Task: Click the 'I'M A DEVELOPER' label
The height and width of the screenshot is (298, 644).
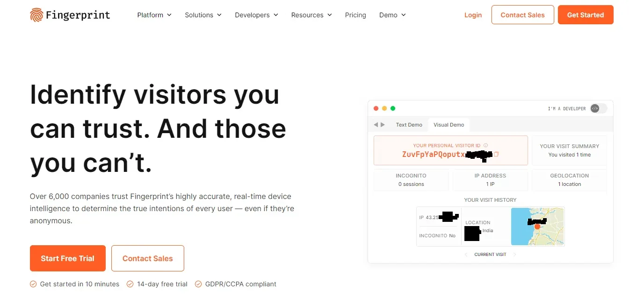Action: point(567,109)
